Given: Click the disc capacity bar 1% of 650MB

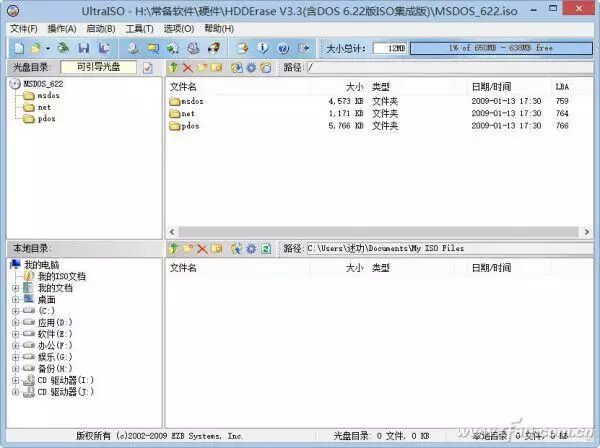Looking at the screenshot, I should point(501,48).
